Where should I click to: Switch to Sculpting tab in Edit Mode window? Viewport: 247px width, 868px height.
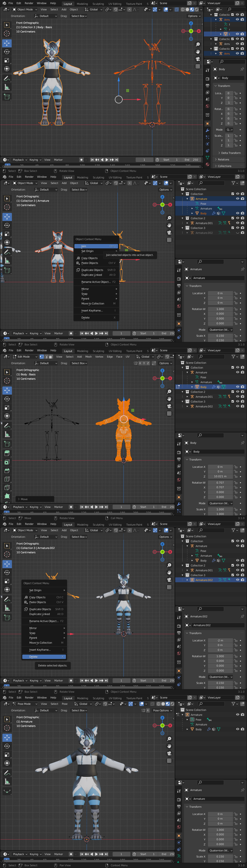click(98, 351)
